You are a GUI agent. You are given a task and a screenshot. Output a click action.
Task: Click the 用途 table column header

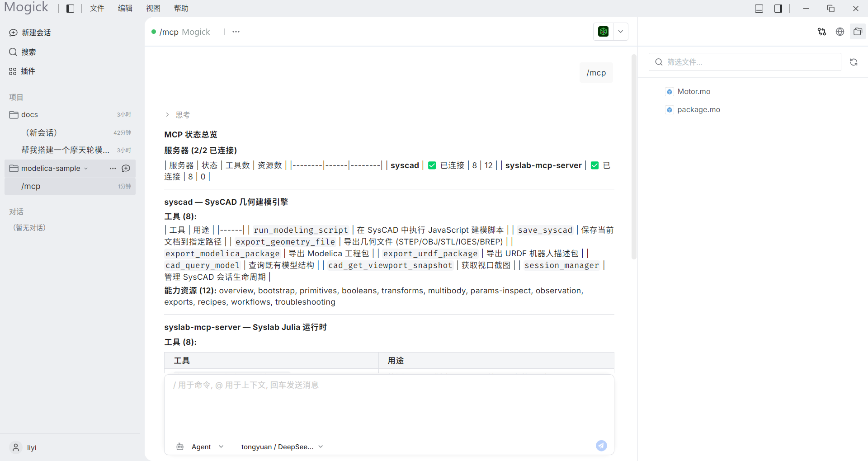pos(496,361)
